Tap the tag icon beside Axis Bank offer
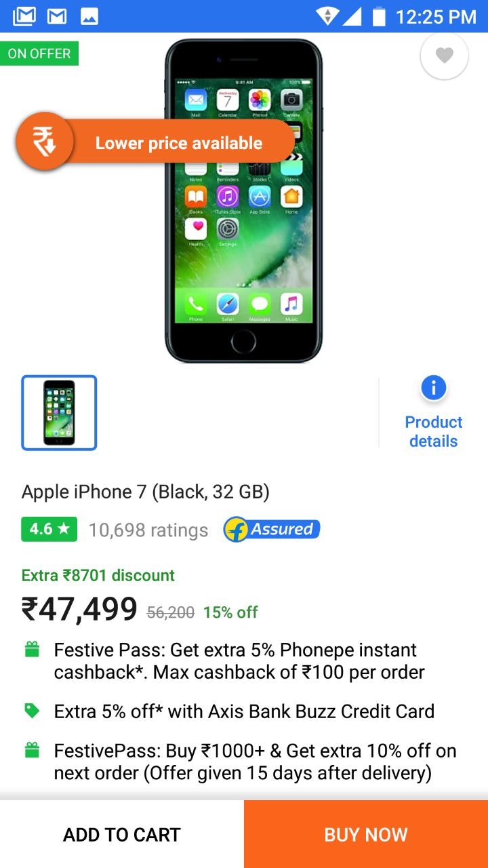 coord(32,711)
